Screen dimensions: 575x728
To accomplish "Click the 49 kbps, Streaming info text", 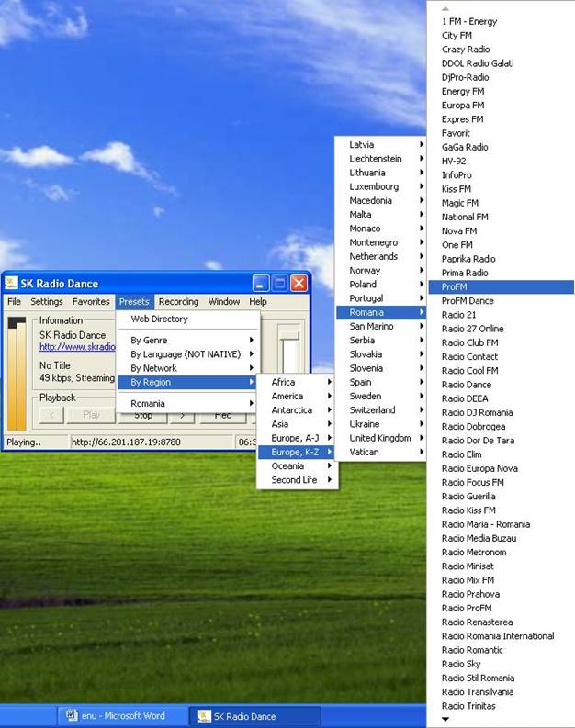I will 77,378.
